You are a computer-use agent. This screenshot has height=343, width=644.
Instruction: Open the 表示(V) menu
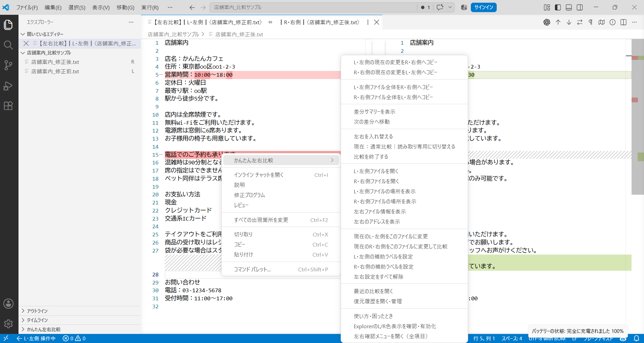tap(101, 7)
